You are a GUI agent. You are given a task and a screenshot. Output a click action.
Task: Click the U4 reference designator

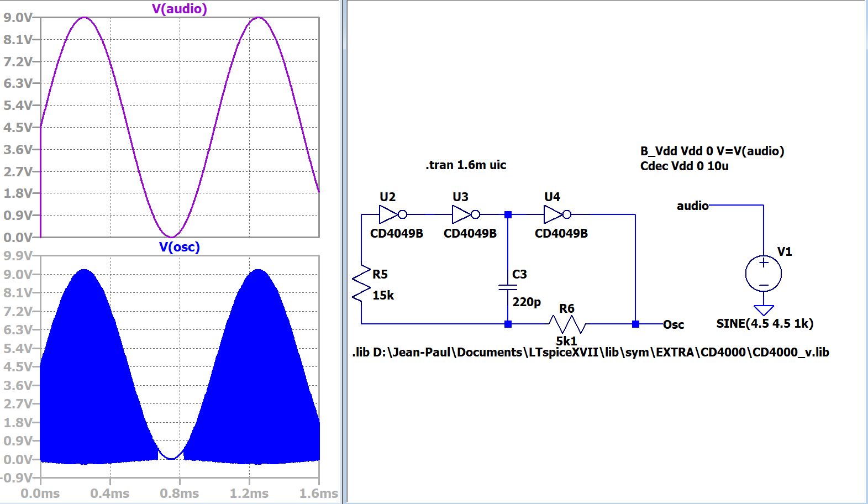(x=552, y=197)
